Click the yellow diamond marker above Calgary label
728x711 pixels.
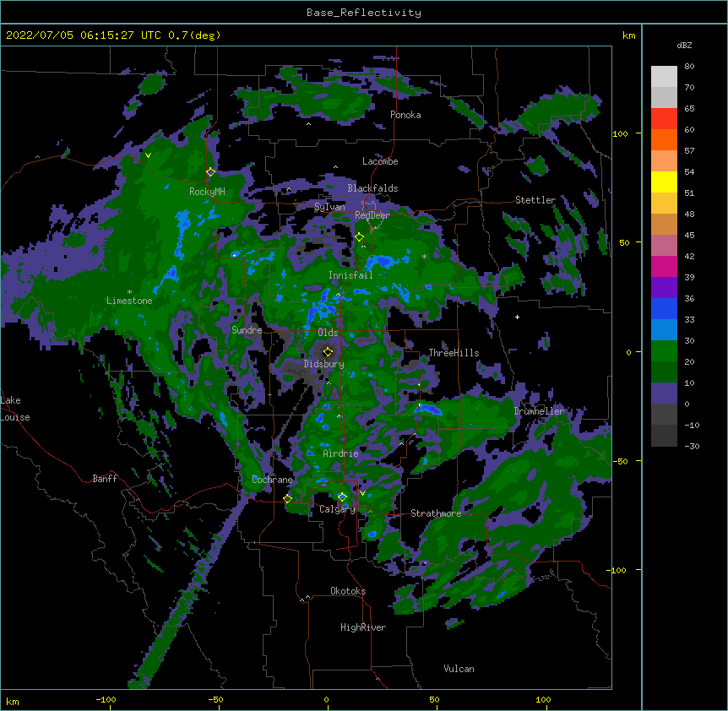[x=342, y=497]
